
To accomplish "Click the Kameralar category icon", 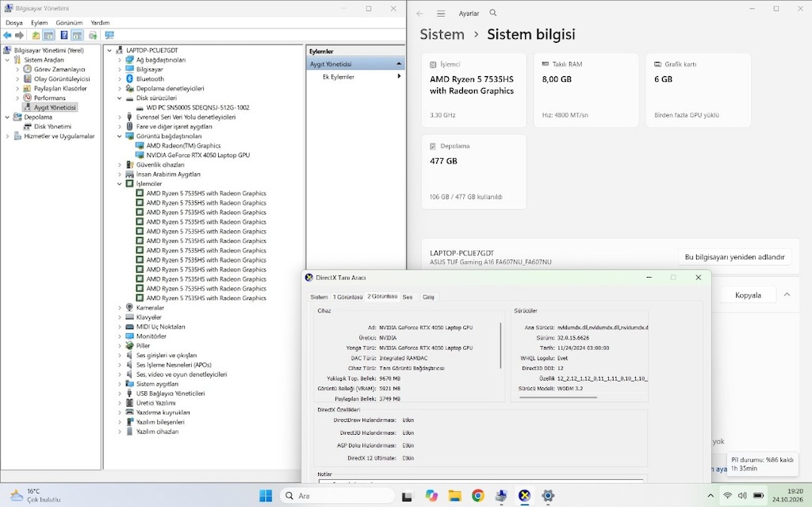I will [129, 307].
